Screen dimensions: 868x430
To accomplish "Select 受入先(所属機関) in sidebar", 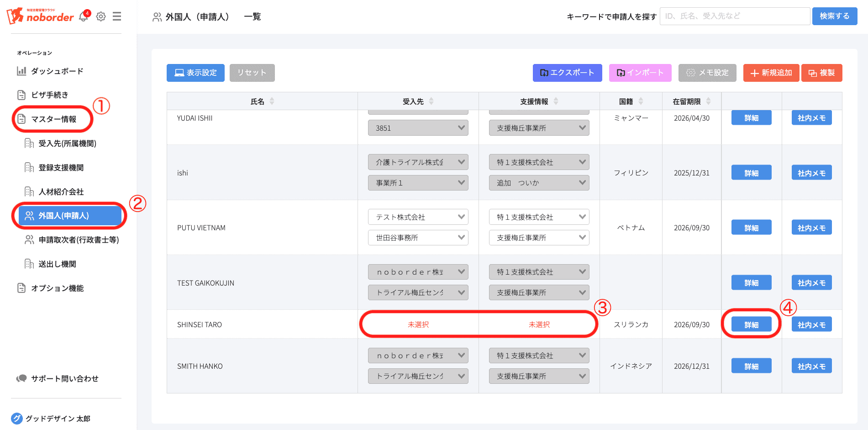I will pyautogui.click(x=67, y=143).
